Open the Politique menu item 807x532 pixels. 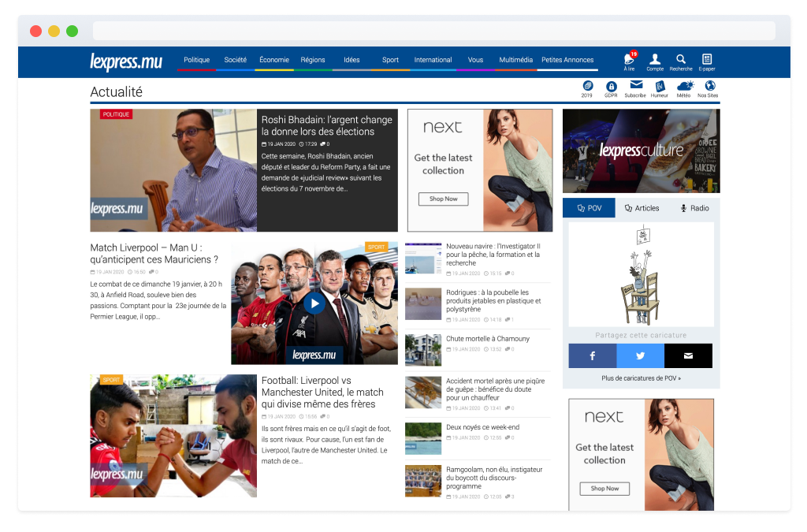point(196,60)
